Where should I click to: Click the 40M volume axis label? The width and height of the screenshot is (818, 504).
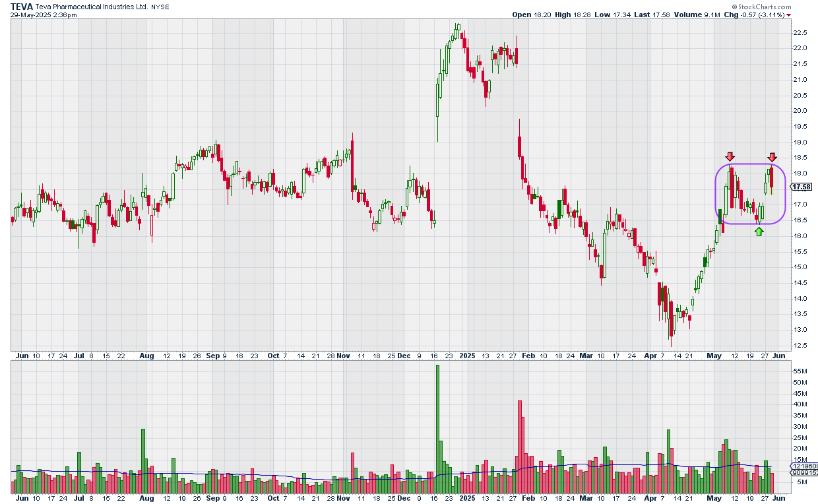point(799,404)
